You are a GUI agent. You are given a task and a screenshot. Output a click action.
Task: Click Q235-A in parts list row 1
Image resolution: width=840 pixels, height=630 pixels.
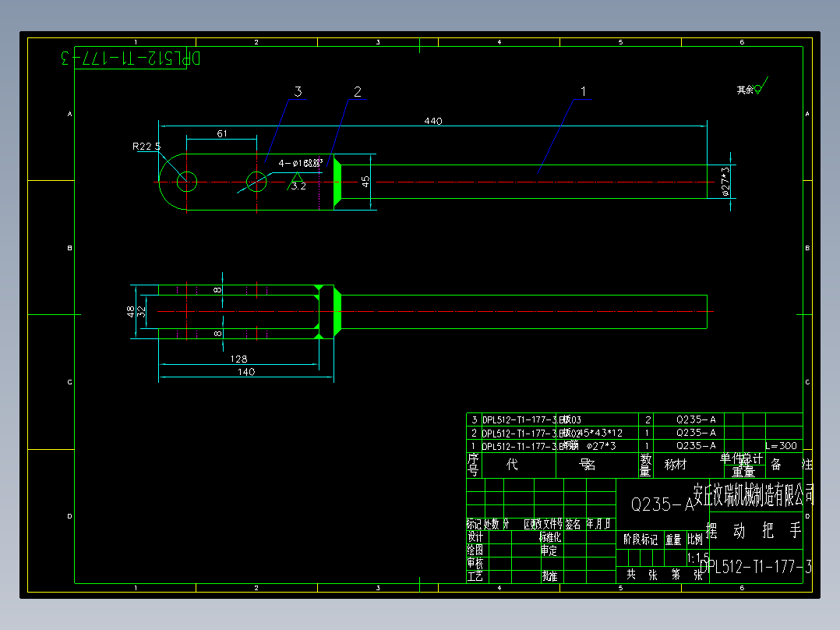pos(696,446)
